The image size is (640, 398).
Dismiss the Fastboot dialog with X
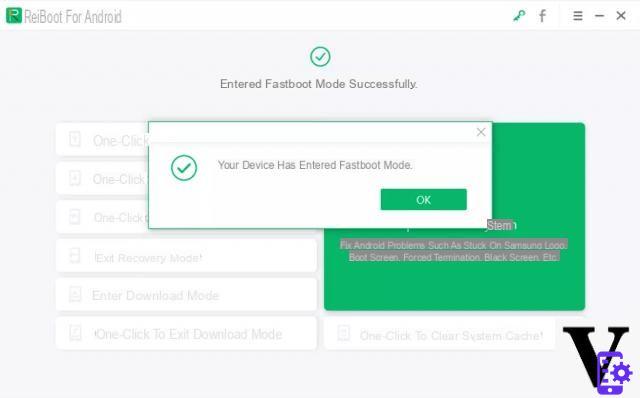481,132
